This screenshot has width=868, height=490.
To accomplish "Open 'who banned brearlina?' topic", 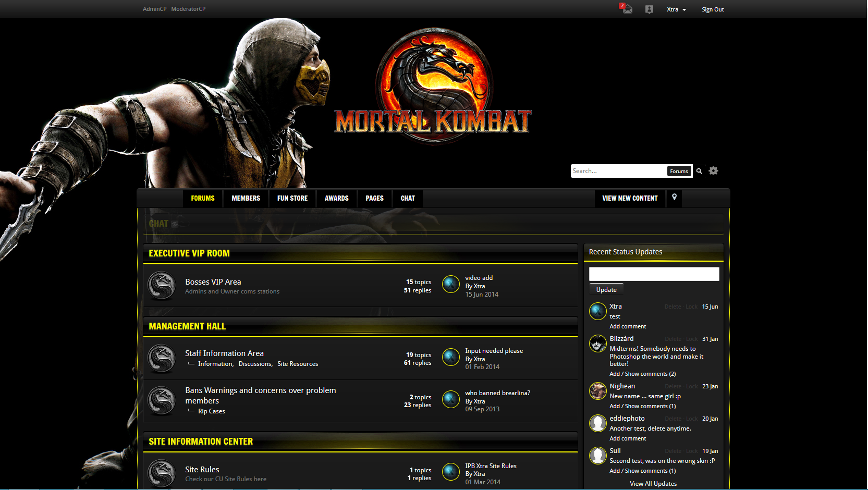I will 498,393.
